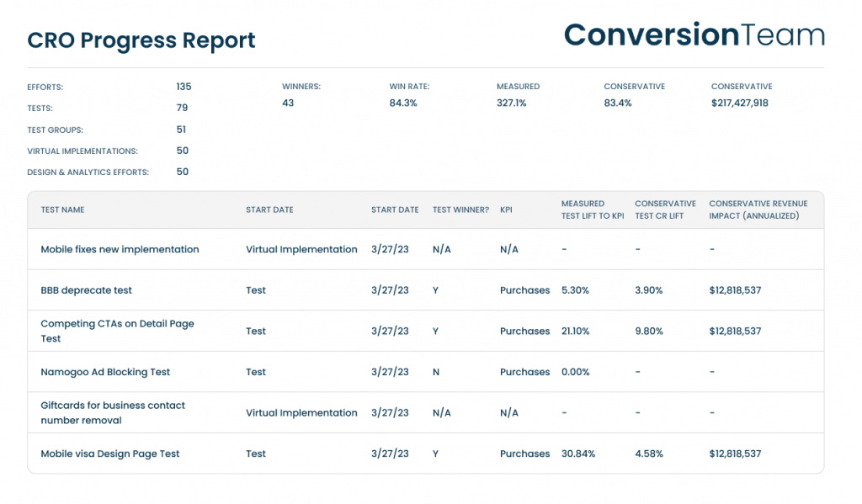This screenshot has height=504, width=862.
Task: Select the TEST WINNER? column header
Action: click(460, 210)
